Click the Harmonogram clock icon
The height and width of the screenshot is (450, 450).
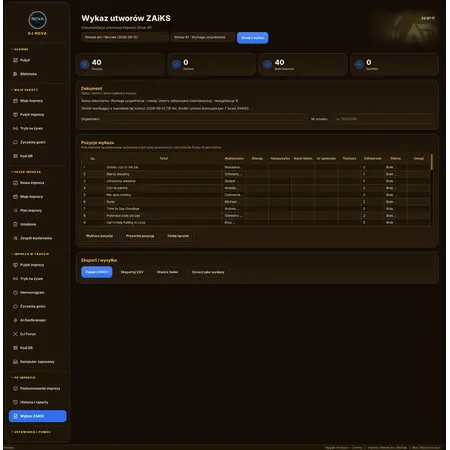pos(15,293)
